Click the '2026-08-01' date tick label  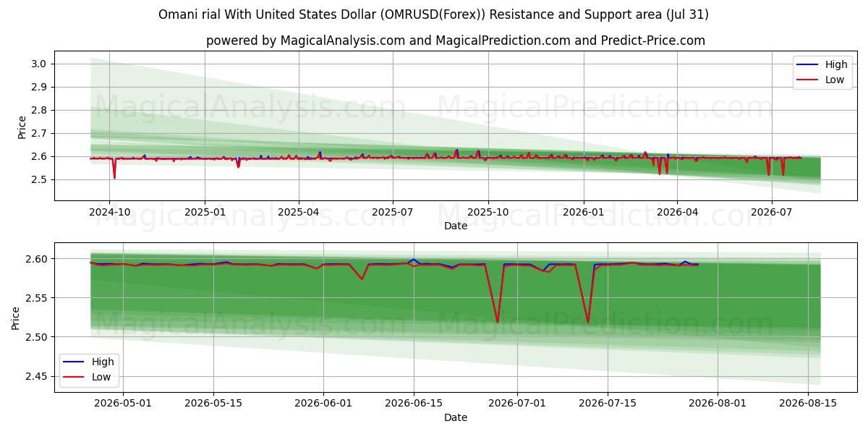[x=718, y=404]
